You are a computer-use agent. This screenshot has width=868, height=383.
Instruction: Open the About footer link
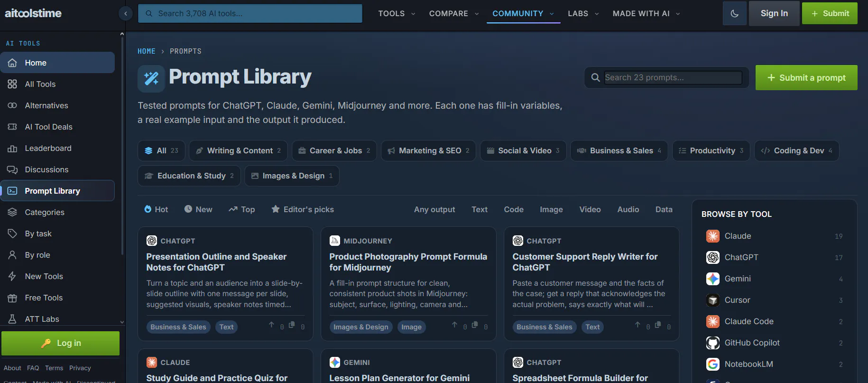click(x=12, y=368)
